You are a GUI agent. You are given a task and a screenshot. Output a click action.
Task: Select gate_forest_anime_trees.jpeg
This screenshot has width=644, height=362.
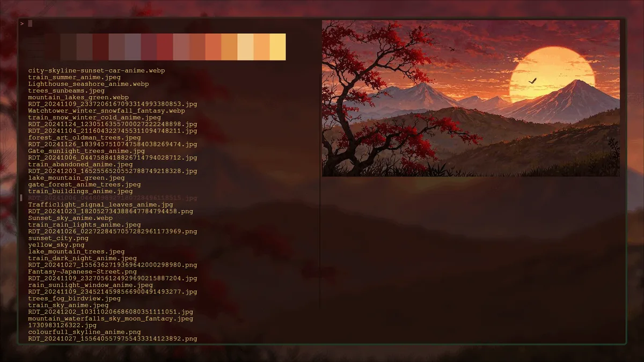pos(84,184)
